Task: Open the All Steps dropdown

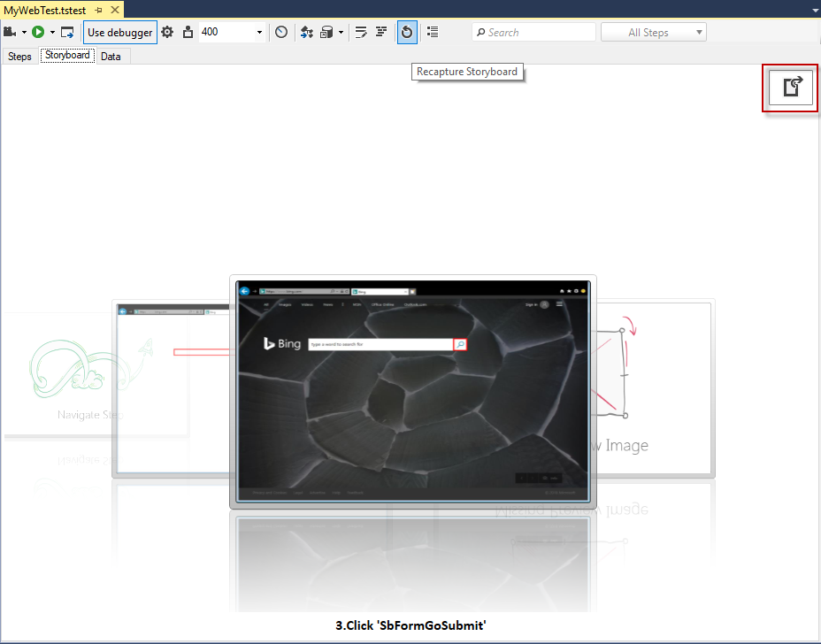Action: [x=654, y=33]
